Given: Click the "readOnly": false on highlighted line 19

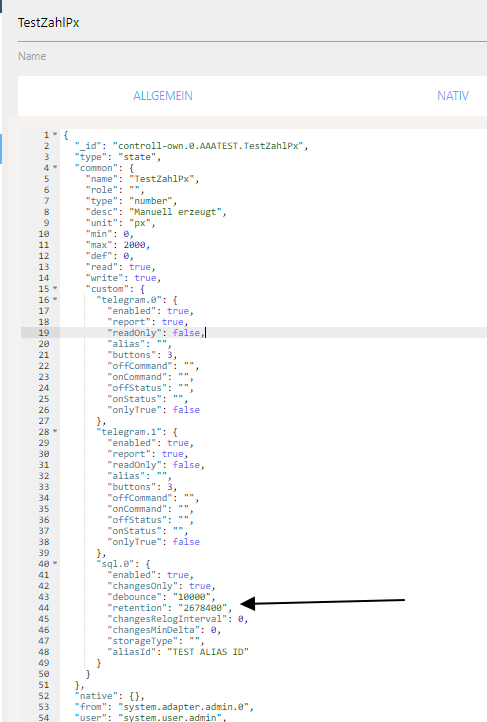Looking at the screenshot, I should tap(156, 333).
